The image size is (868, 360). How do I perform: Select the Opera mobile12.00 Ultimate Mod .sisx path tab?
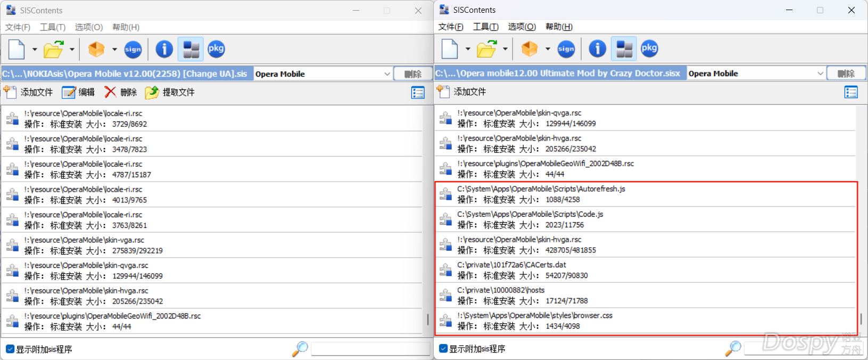pyautogui.click(x=560, y=73)
